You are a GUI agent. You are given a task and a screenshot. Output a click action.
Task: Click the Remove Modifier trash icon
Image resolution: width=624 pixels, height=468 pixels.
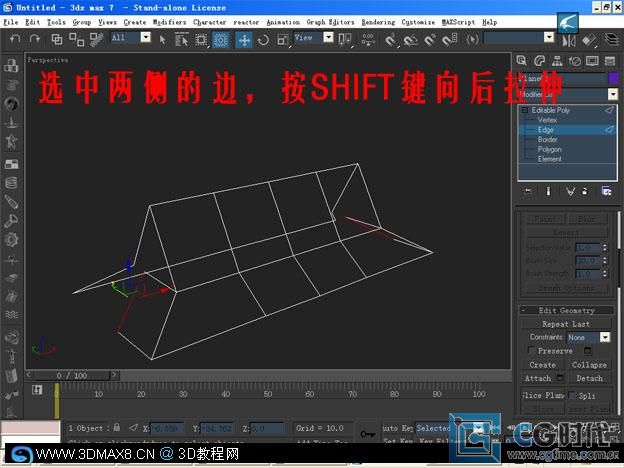[585, 191]
